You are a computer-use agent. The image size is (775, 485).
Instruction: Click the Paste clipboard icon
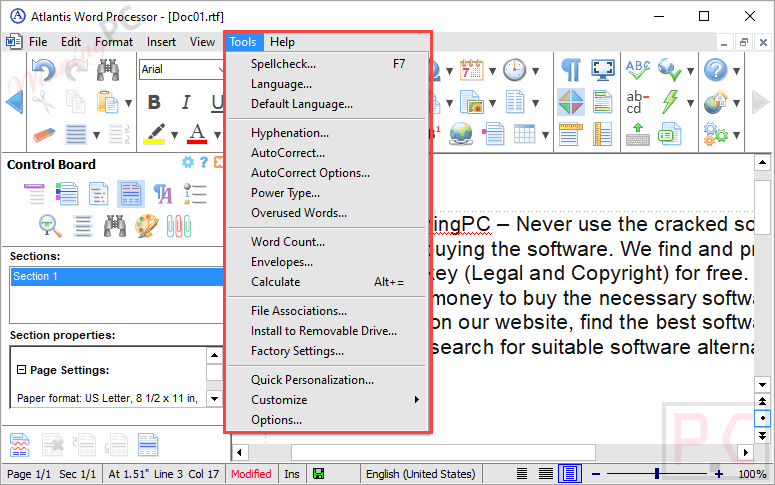point(107,102)
